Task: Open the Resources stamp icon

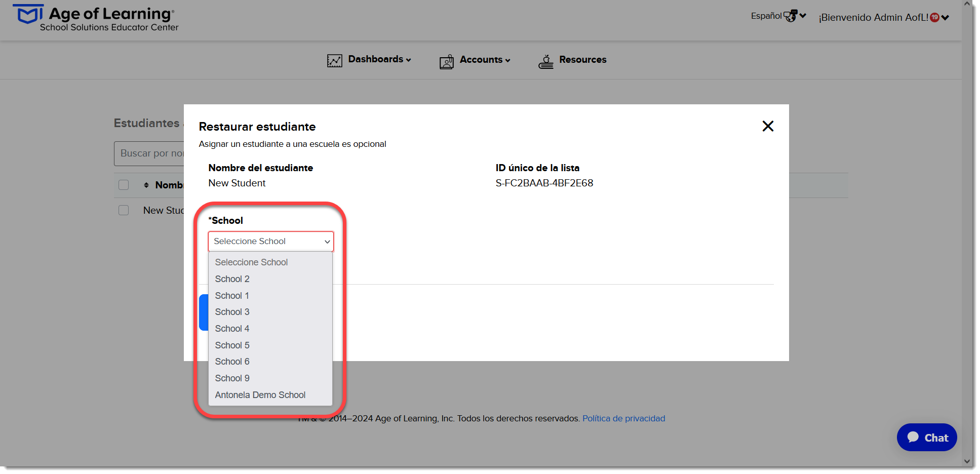Action: [545, 61]
